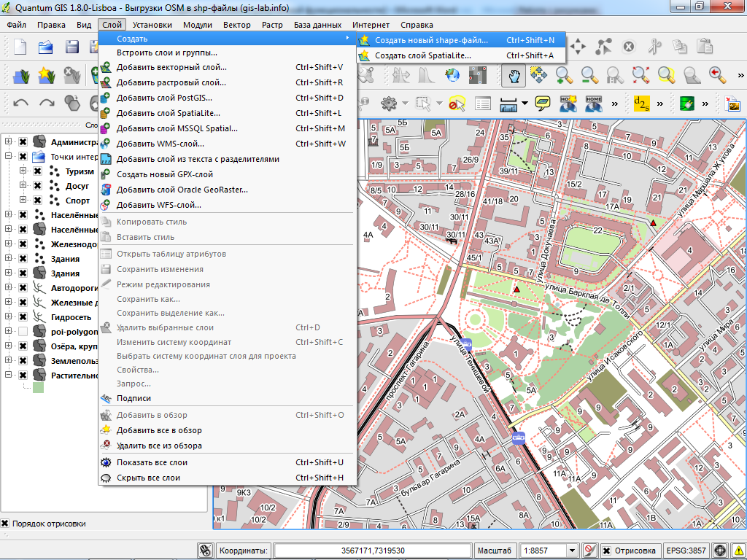
Task: Click the Deselect Features icon
Action: pos(457,104)
